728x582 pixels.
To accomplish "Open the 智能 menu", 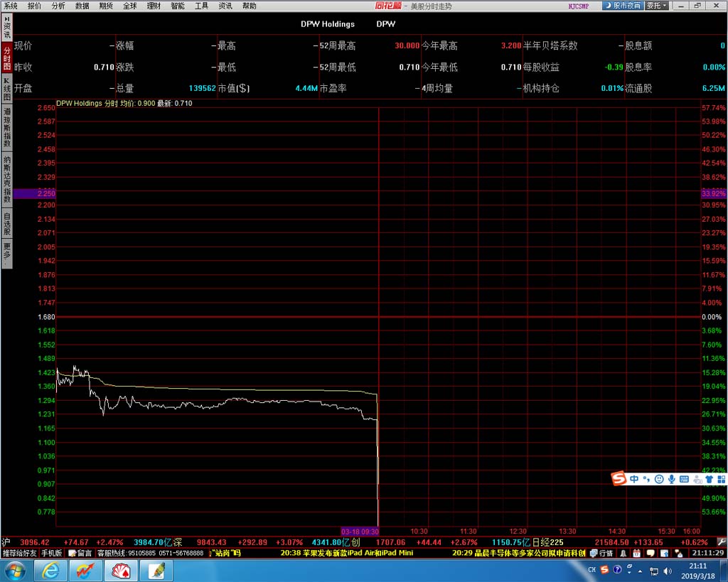I will point(178,6).
